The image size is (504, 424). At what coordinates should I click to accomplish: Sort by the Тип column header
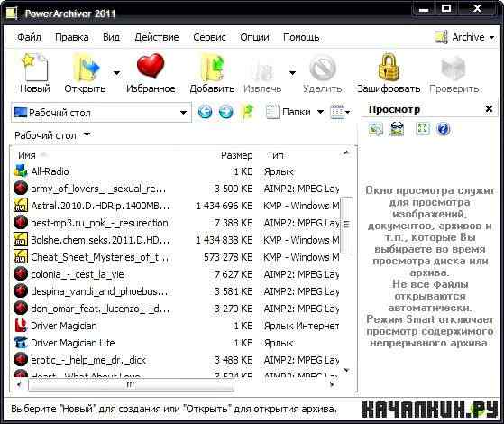pos(276,155)
